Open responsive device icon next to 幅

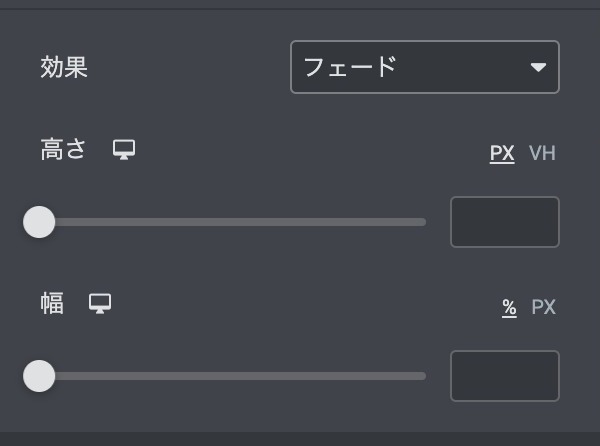tap(100, 303)
